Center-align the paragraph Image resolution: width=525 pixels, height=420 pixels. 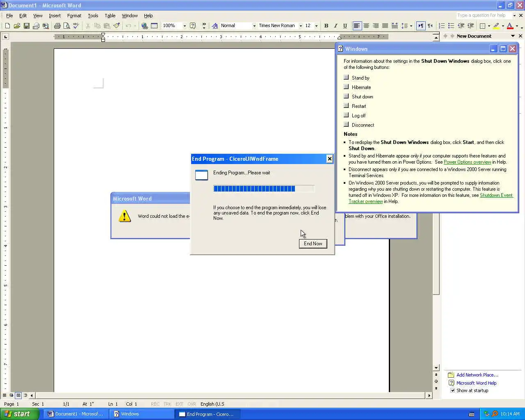pyautogui.click(x=366, y=25)
